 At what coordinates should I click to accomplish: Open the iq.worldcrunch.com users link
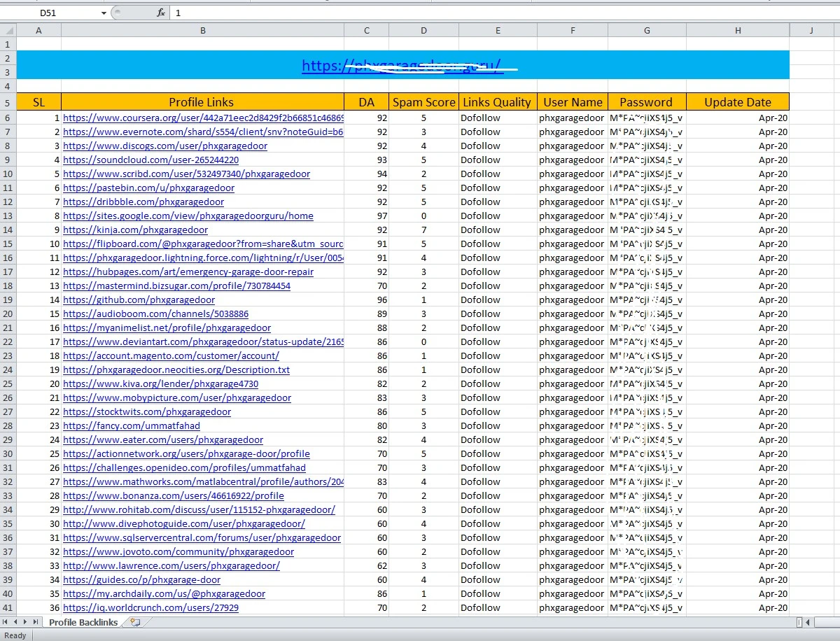coord(150,607)
